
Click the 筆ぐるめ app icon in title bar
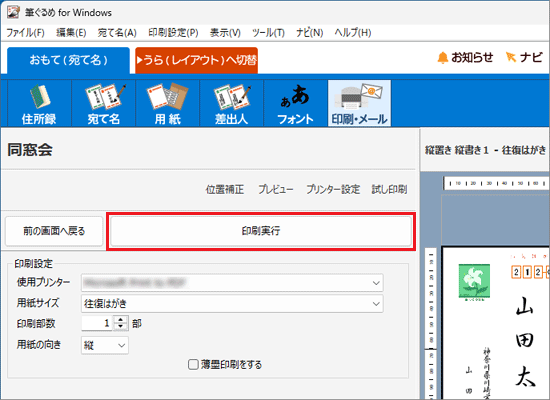(x=13, y=12)
